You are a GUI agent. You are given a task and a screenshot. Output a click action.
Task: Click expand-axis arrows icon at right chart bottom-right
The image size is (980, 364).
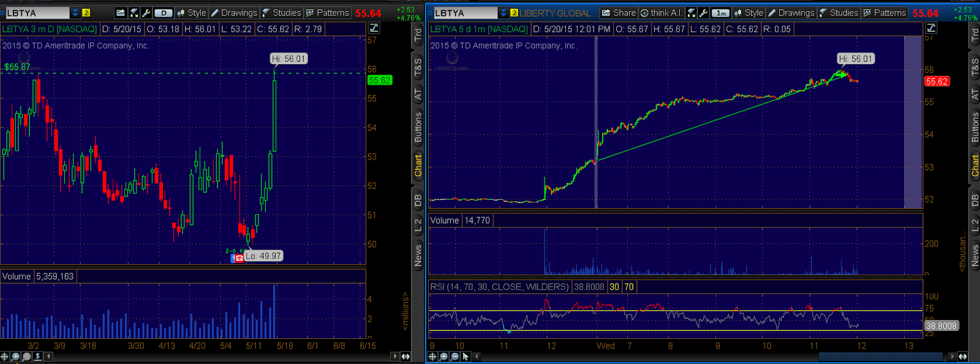click(963, 356)
